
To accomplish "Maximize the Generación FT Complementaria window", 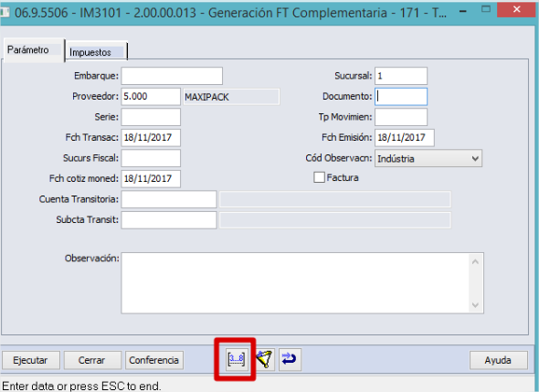I will pyautogui.click(x=486, y=10).
